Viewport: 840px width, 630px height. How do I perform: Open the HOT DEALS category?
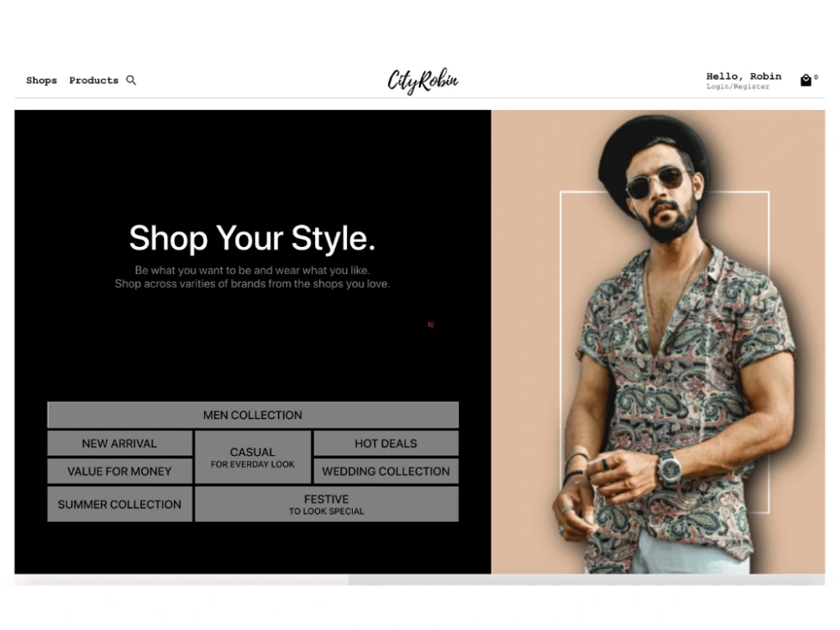[x=386, y=443]
